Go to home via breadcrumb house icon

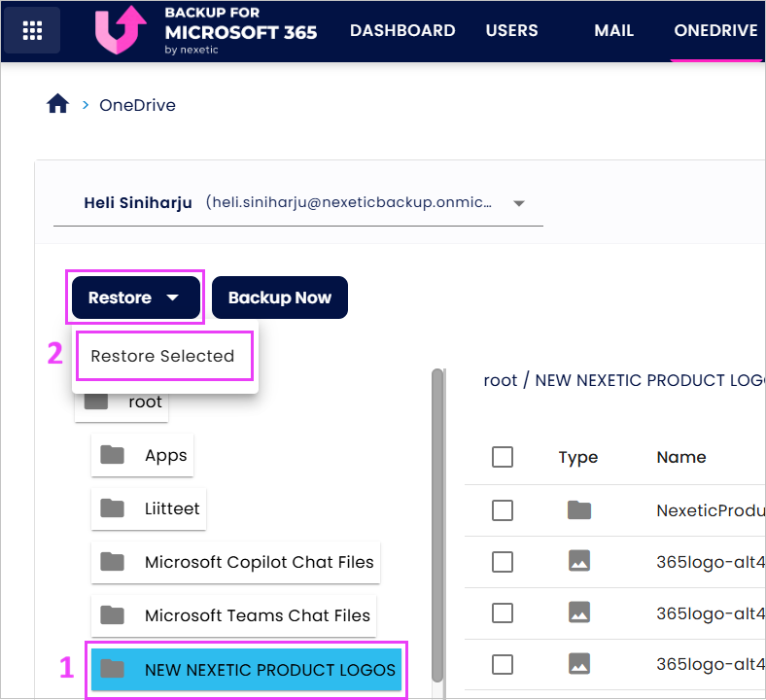point(57,104)
